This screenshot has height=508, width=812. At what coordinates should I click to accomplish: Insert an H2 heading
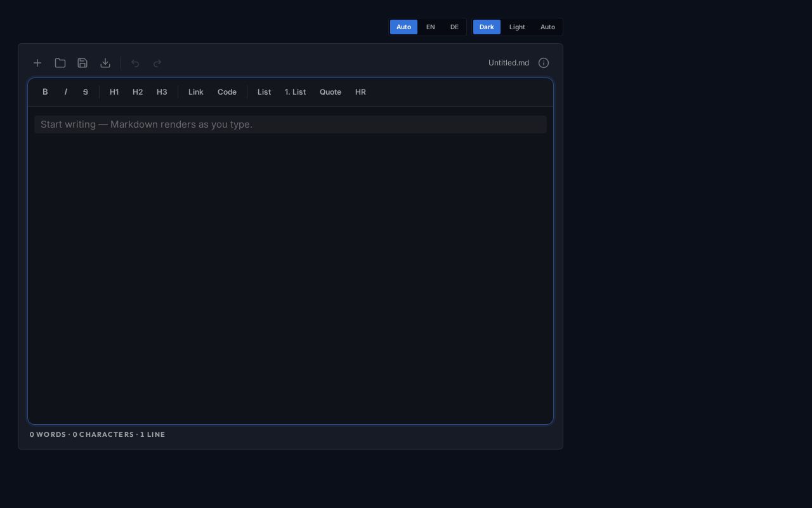click(138, 92)
